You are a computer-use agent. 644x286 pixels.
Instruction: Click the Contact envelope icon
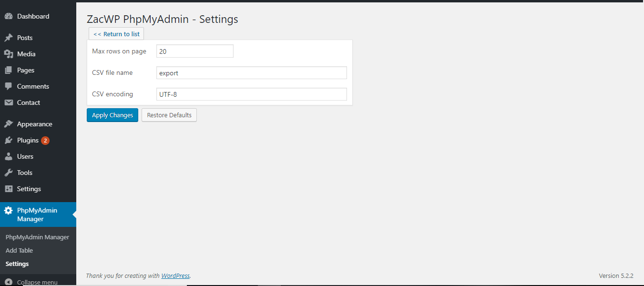point(9,102)
